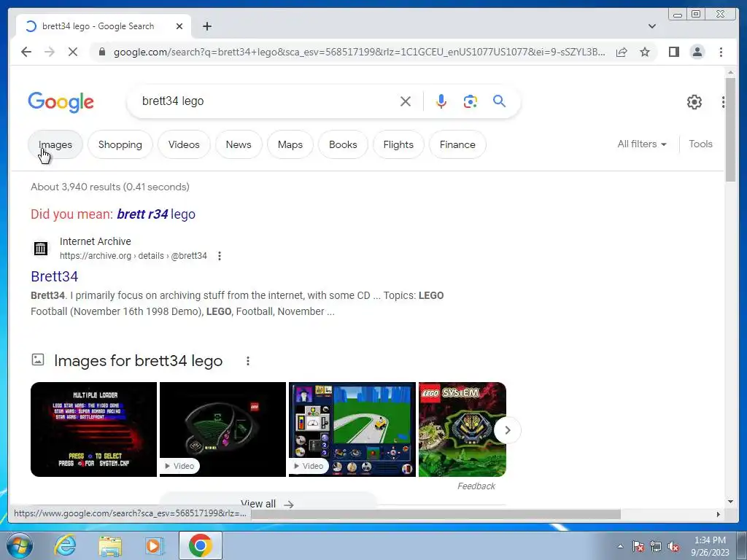747x560 pixels.
Task: Go back using browser back arrow
Action: click(x=26, y=52)
